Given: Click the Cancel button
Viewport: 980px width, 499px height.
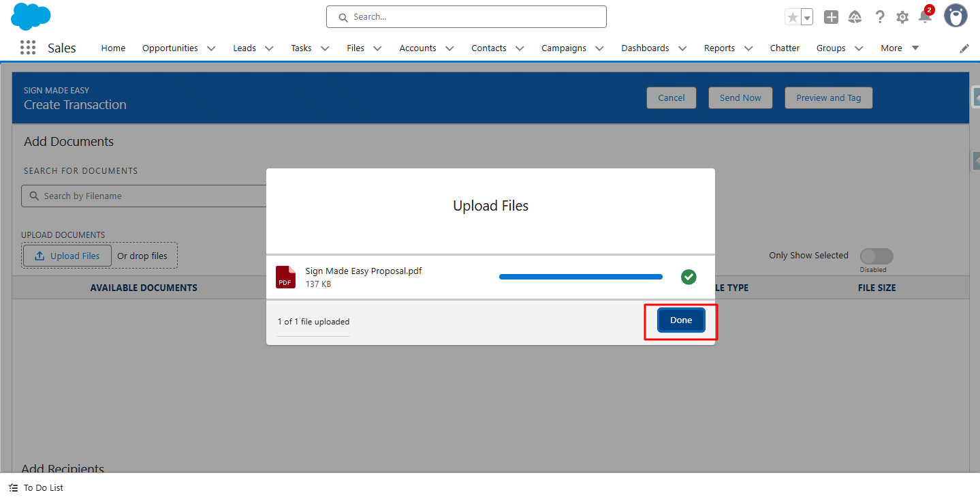Looking at the screenshot, I should (x=671, y=97).
